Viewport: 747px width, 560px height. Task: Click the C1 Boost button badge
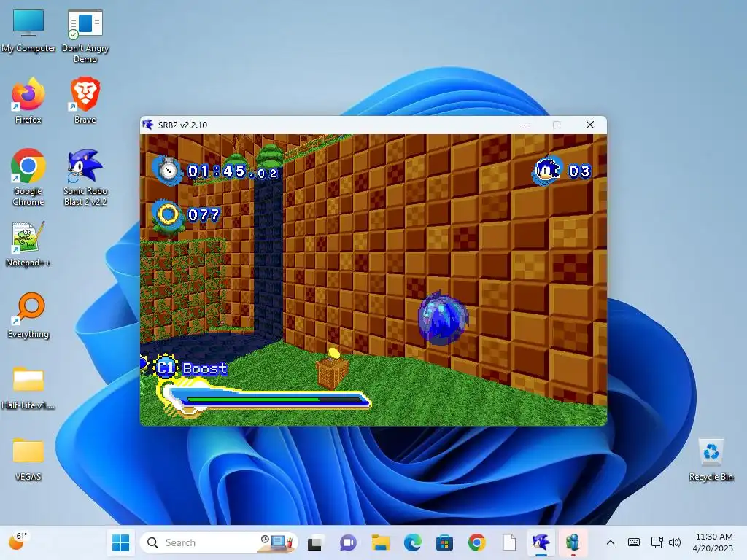(166, 367)
